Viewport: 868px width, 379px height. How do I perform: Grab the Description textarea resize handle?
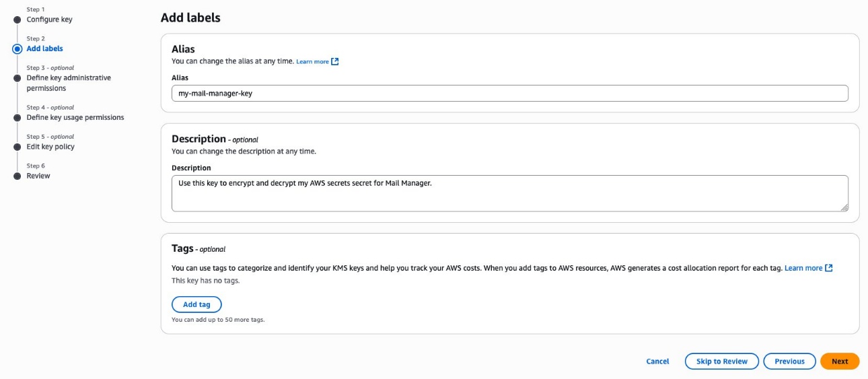coord(844,207)
